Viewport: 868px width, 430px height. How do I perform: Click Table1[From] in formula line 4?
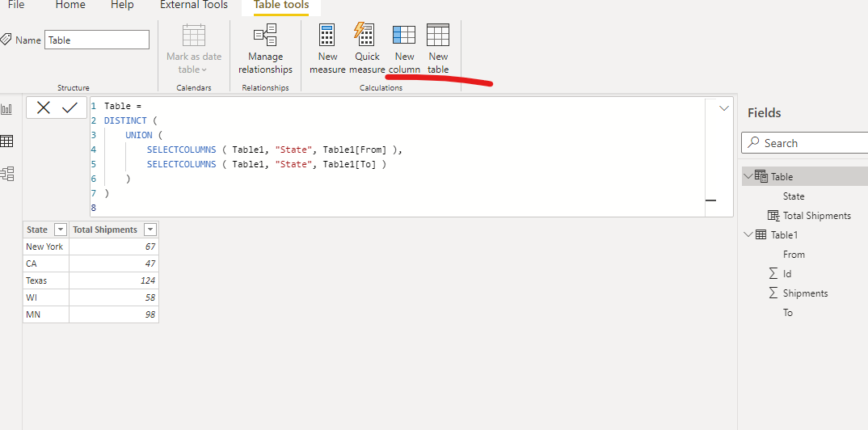(354, 150)
